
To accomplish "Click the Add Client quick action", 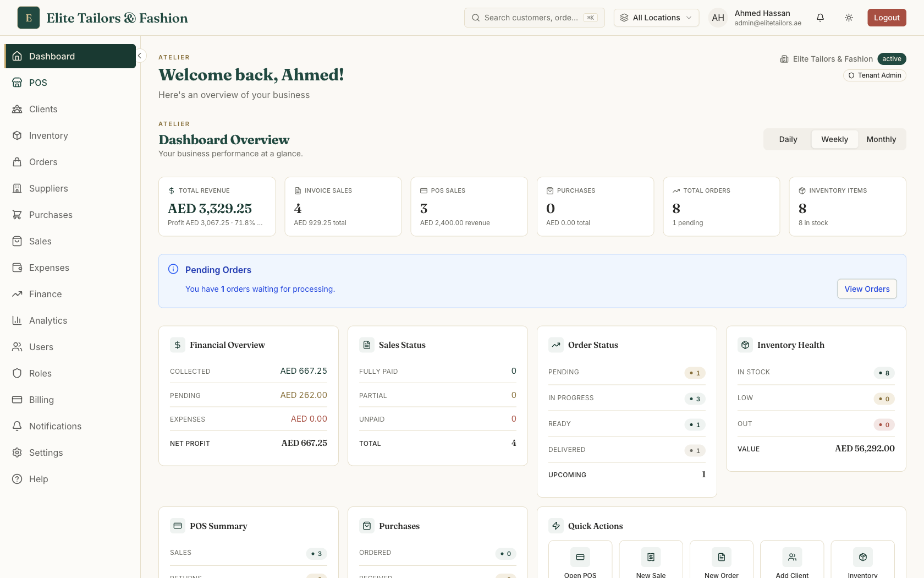I will [x=792, y=560].
